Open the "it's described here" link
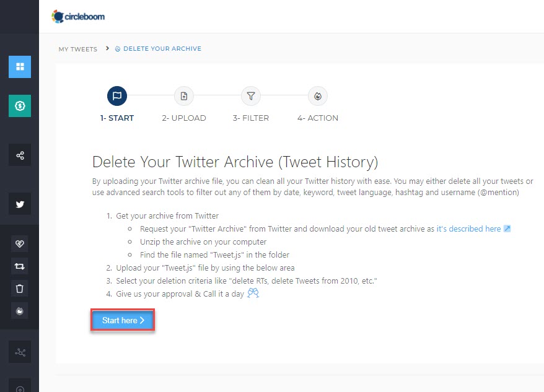The image size is (544, 392). 468,229
